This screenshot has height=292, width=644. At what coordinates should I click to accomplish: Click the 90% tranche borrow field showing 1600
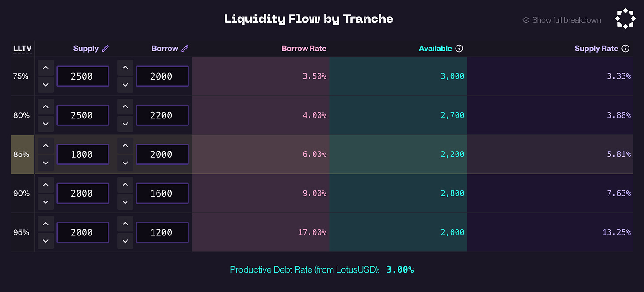click(162, 193)
